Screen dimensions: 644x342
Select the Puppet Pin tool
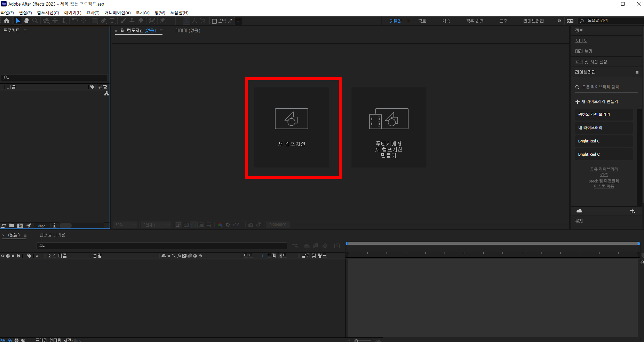162,21
